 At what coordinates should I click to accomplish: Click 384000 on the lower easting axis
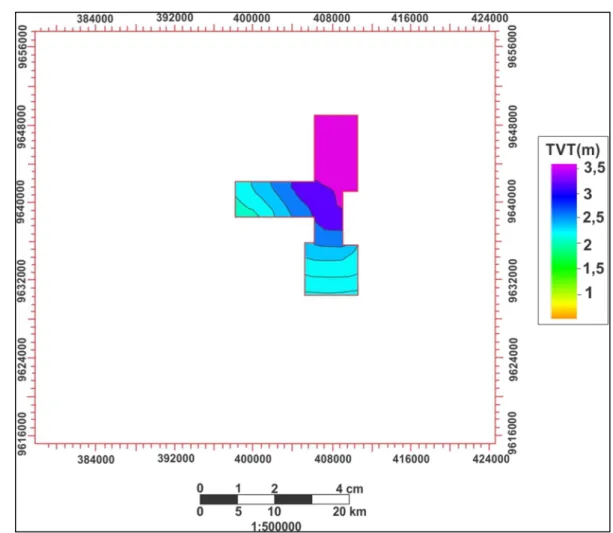point(96,459)
